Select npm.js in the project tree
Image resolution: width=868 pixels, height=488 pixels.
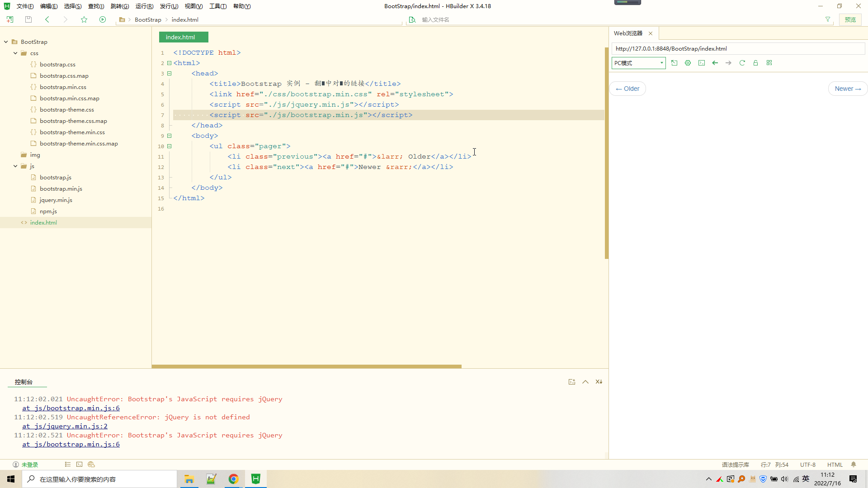point(48,211)
